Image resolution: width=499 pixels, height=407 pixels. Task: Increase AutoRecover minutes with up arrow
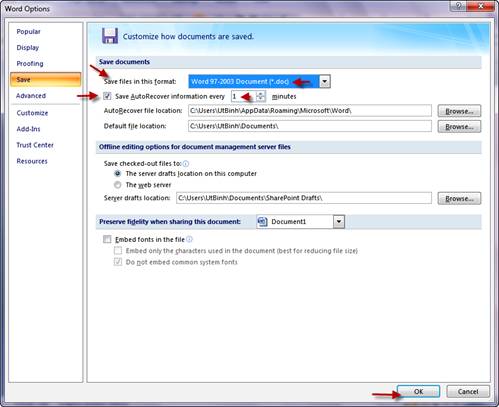tap(261, 93)
